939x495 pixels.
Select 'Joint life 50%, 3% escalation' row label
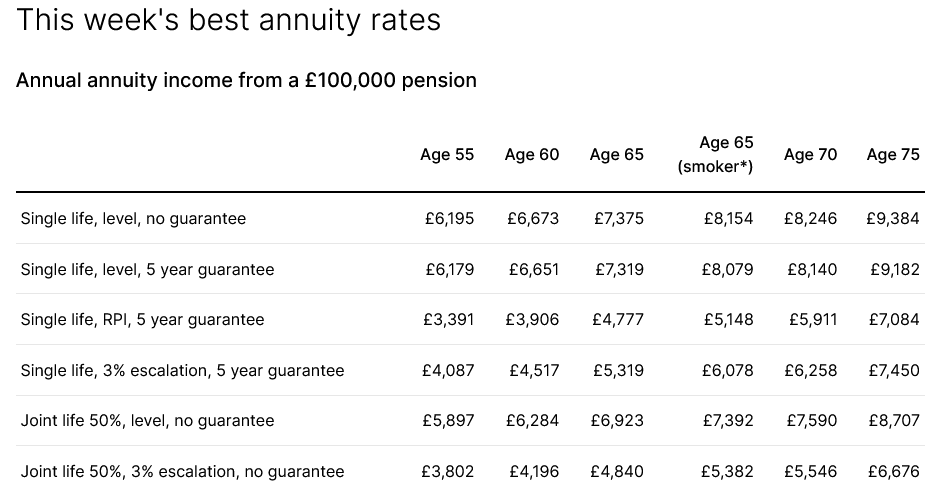(182, 472)
